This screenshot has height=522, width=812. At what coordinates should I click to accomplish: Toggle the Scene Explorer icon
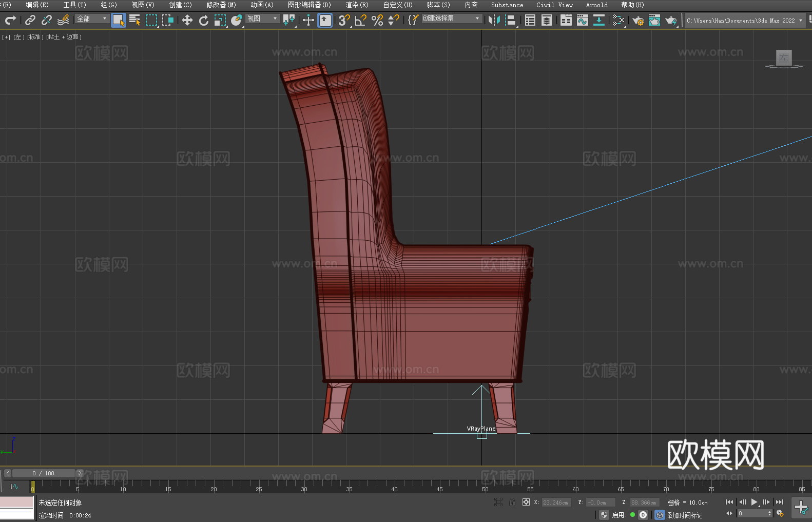530,20
